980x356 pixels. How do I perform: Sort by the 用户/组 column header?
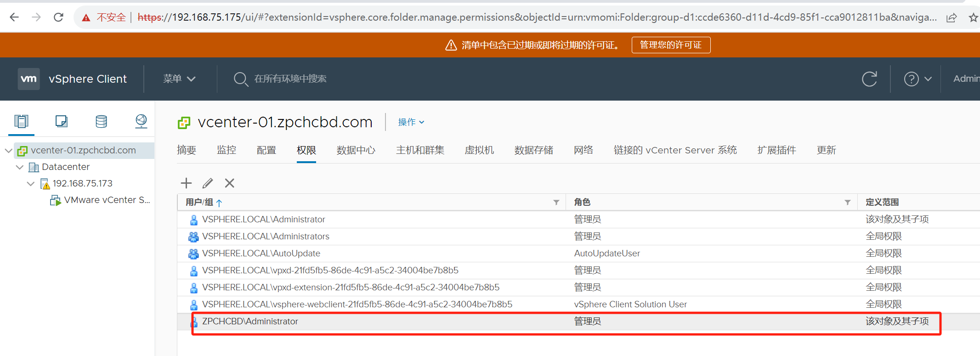point(199,202)
